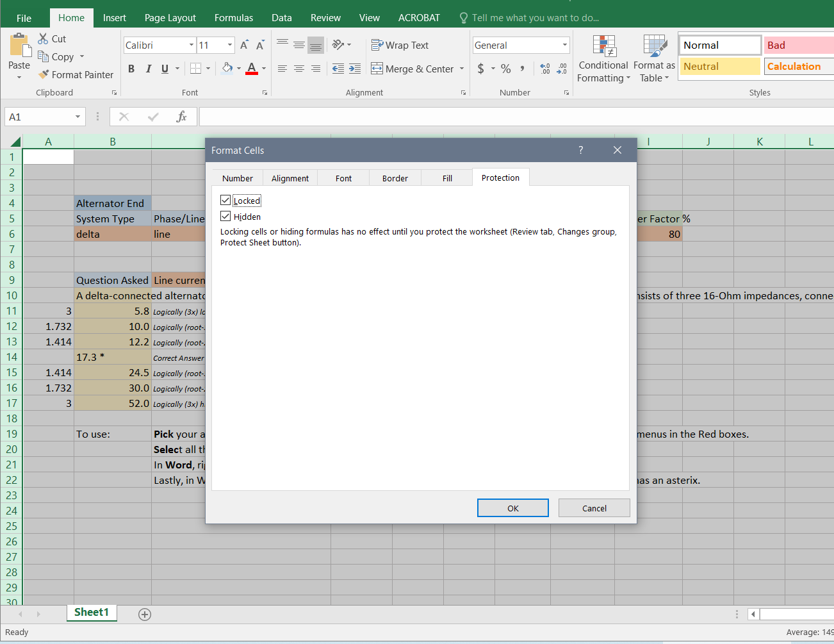Apply the Normal cell style

[720, 45]
